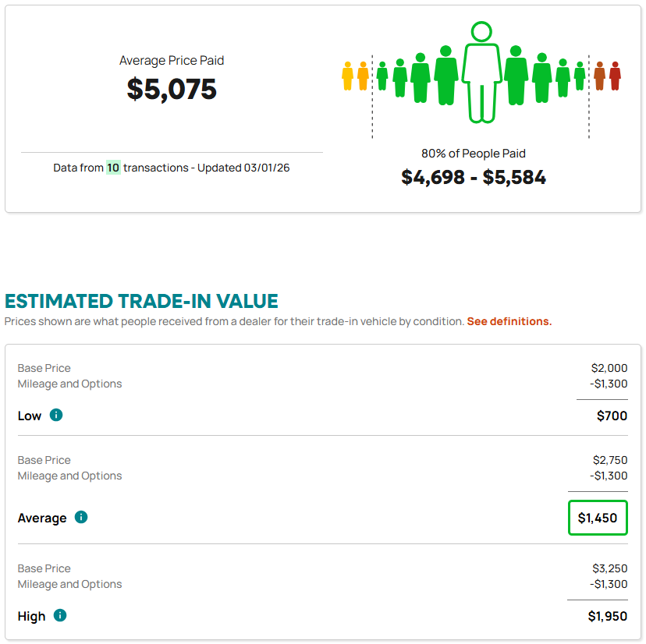Click the leftmost yellow person icon
The image size is (646, 644).
tap(348, 76)
